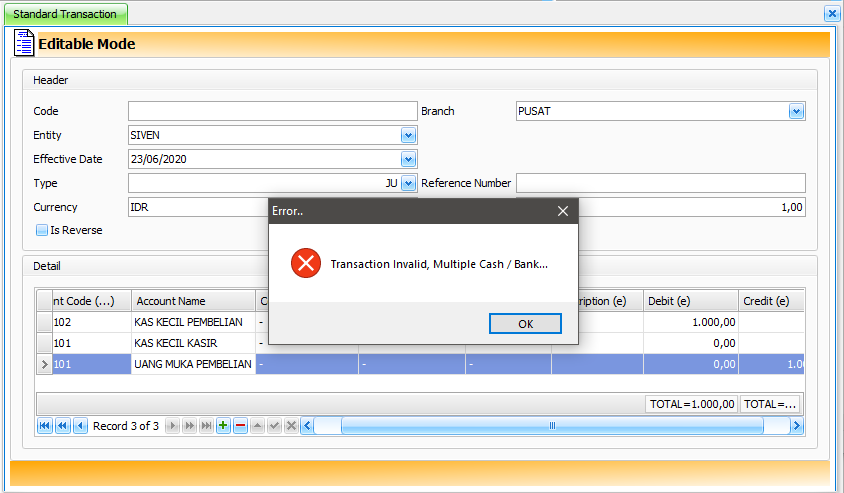Click OK in the Error dialog

pos(525,323)
